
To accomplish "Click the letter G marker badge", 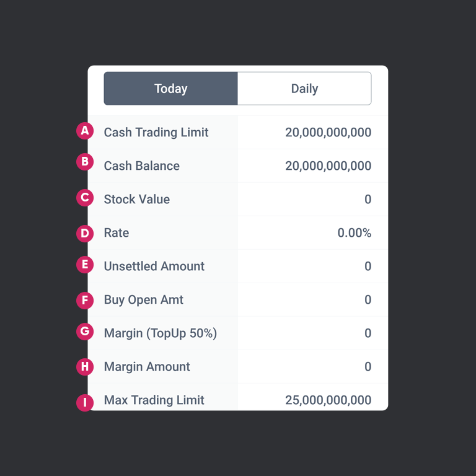I will 84,332.
